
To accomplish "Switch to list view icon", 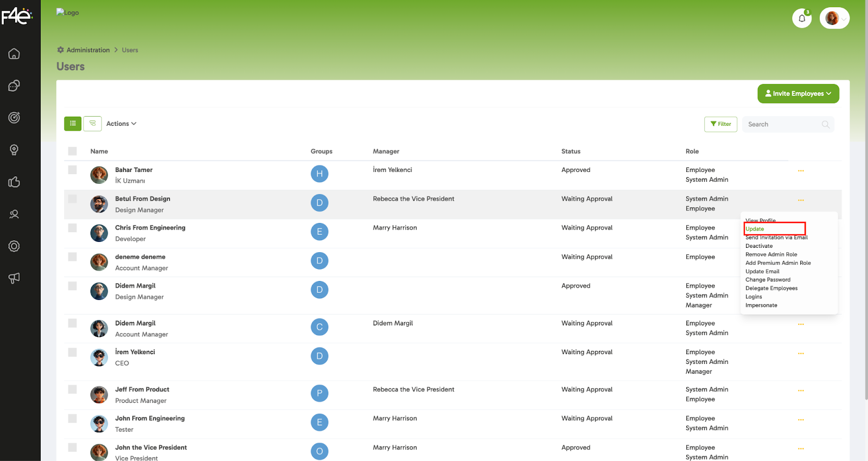I will coord(73,124).
